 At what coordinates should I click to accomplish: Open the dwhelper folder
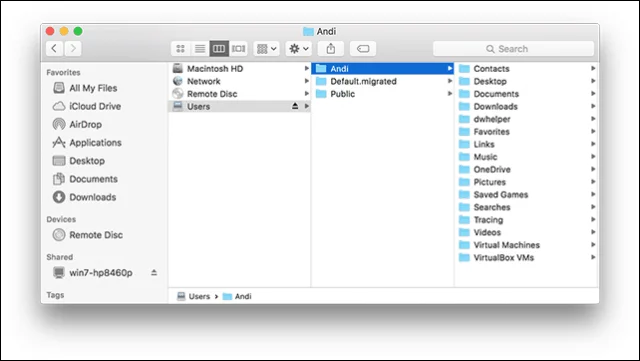click(x=527, y=119)
